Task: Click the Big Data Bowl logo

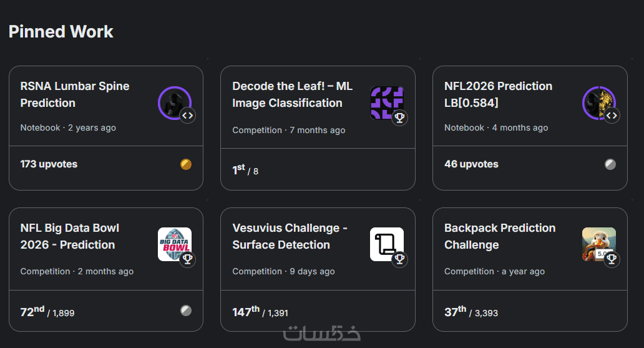Action: coord(174,244)
